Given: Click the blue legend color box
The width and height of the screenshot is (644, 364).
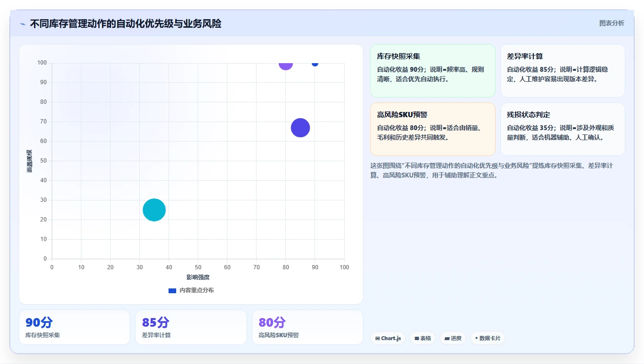Looking at the screenshot, I should (x=172, y=290).
